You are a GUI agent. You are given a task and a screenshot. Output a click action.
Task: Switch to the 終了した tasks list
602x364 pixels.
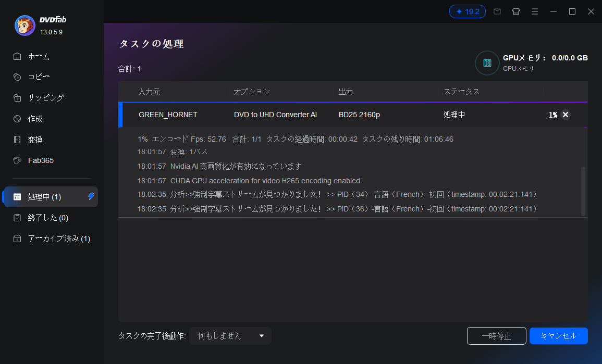47,218
